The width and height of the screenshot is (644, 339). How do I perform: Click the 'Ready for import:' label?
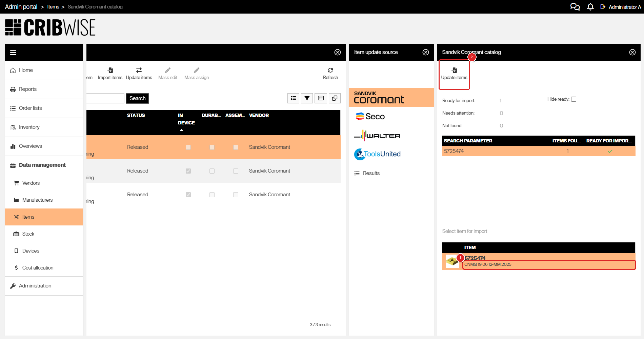459,100
